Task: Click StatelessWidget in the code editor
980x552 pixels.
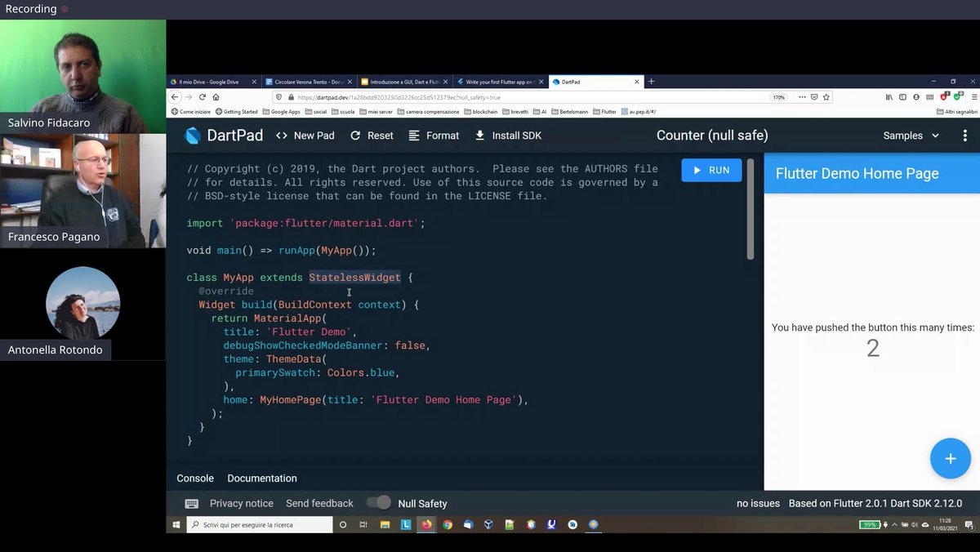Action: [x=354, y=278]
